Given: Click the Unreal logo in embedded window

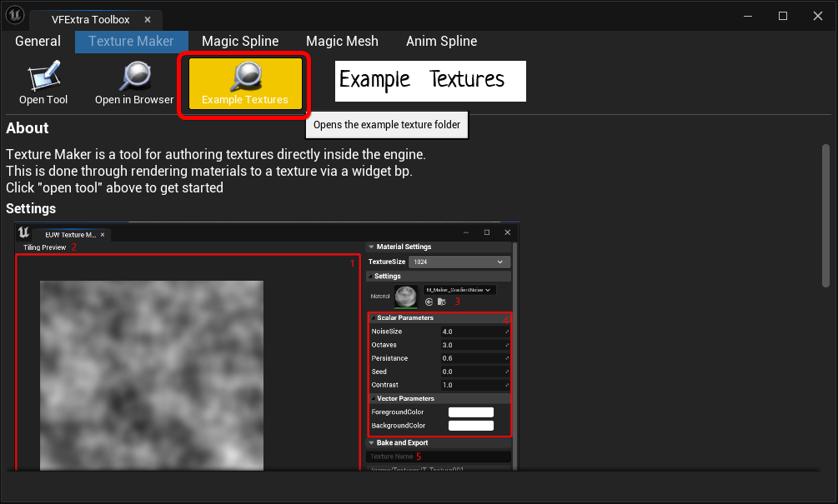Looking at the screenshot, I should (x=23, y=232).
